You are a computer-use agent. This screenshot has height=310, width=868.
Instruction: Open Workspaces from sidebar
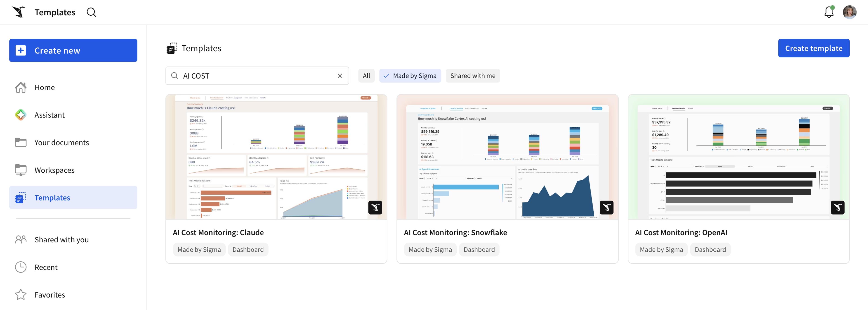coord(73,170)
